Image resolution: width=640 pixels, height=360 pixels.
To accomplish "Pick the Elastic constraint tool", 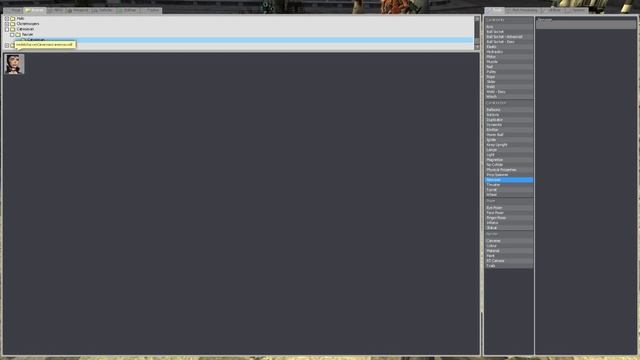I will coord(509,47).
